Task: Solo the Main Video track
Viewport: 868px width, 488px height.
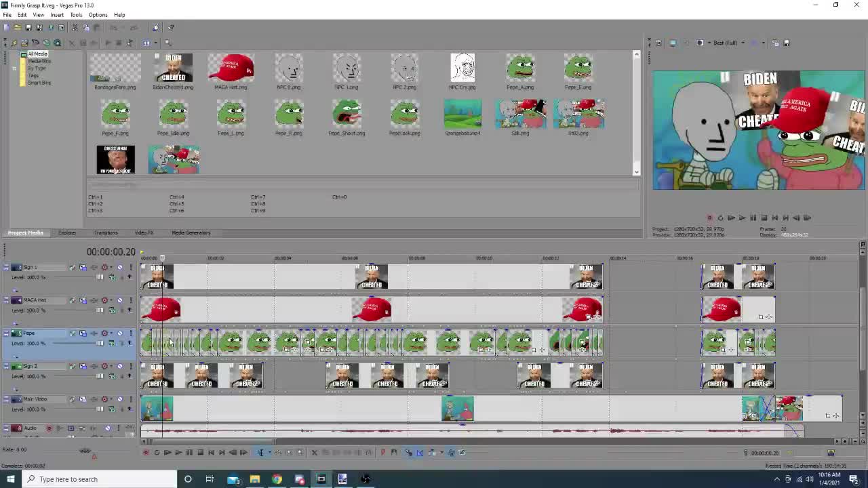Action: [x=131, y=399]
